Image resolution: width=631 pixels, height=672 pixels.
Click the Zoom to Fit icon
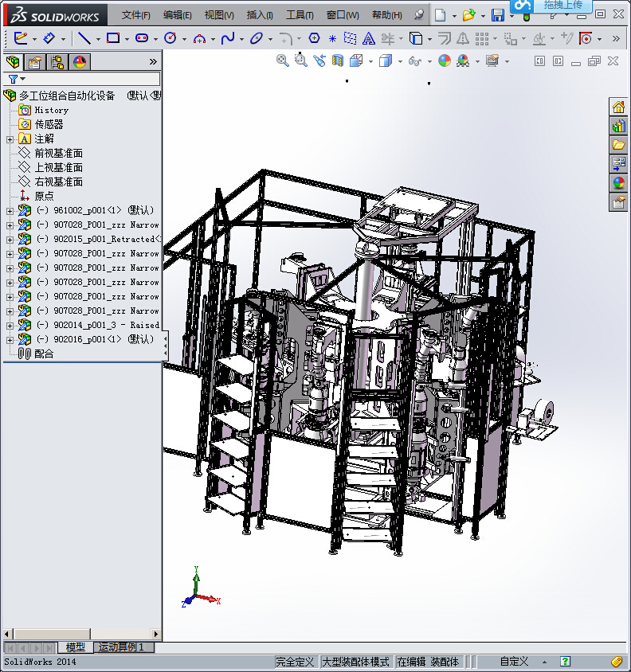tap(282, 61)
